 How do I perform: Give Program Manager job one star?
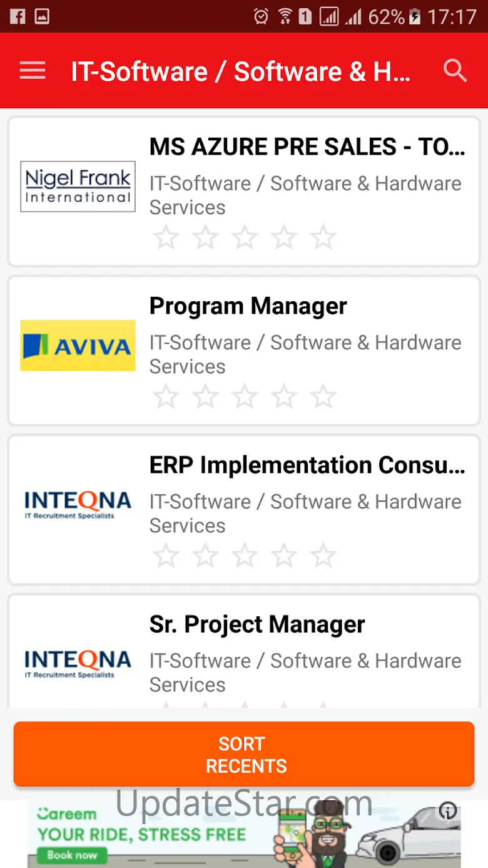point(166,396)
